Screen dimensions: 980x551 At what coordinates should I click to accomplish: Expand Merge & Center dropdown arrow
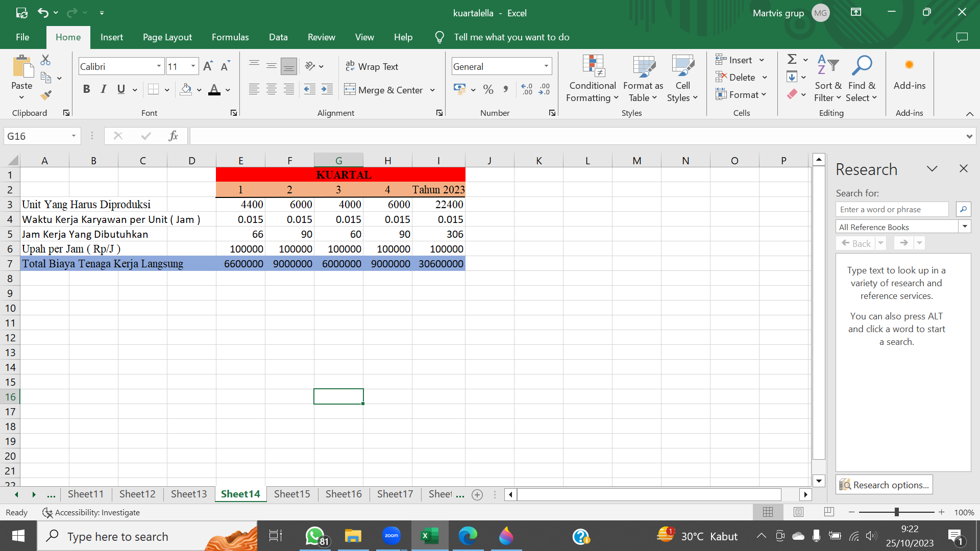(x=432, y=90)
